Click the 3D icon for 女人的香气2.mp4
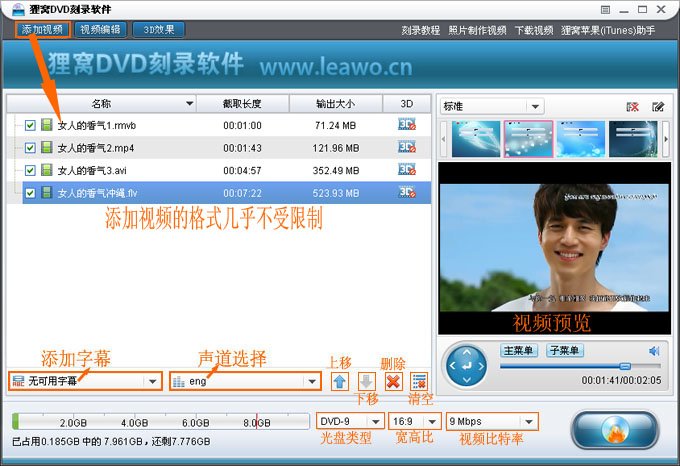Viewport: 680px width, 466px height. (x=407, y=147)
